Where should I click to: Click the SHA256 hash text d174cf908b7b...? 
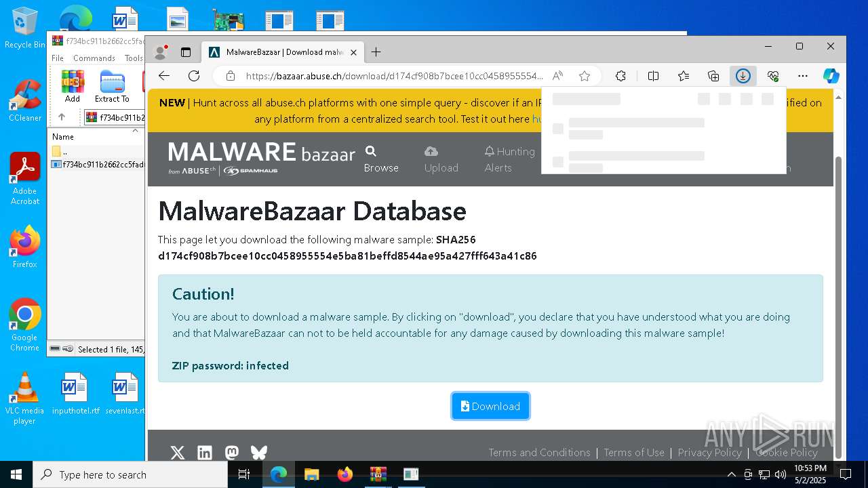point(347,256)
